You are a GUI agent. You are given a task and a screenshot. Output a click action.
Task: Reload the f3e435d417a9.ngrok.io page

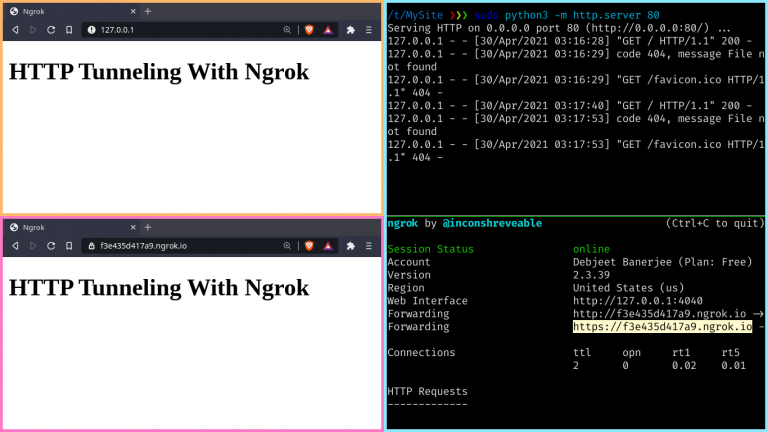51,246
